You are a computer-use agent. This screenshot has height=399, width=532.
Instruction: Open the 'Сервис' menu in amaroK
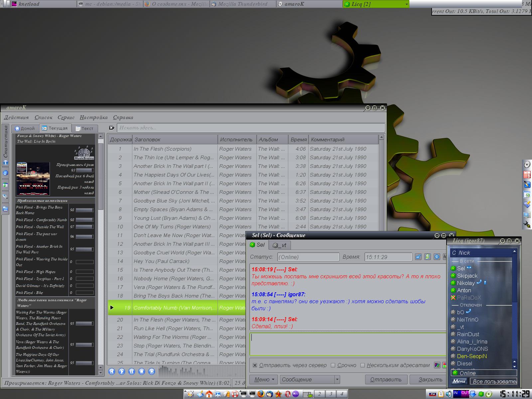click(66, 117)
